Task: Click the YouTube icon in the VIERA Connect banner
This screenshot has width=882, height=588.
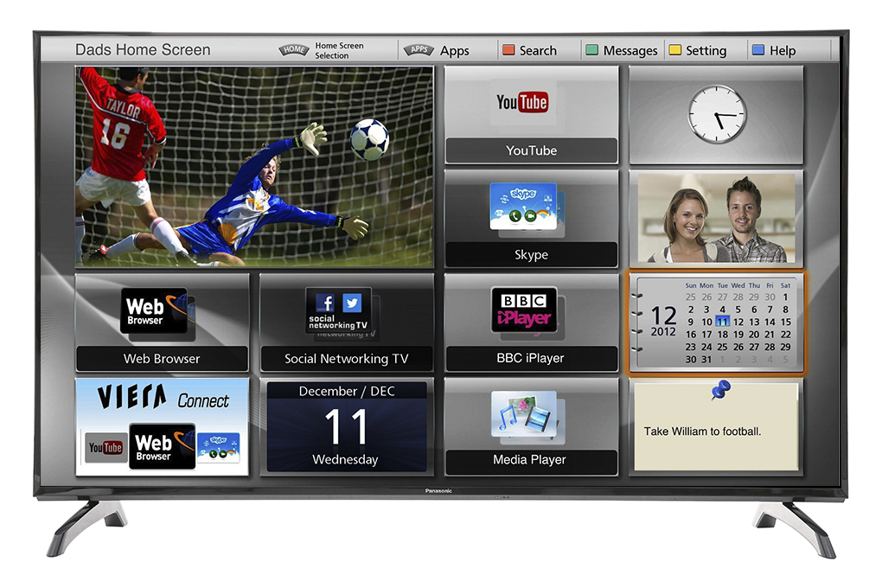Action: tap(105, 447)
